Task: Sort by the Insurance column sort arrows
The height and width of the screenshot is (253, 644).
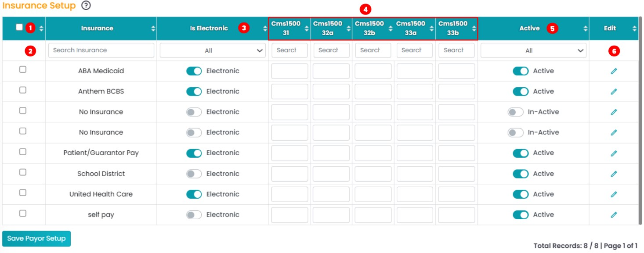Action: (x=153, y=29)
